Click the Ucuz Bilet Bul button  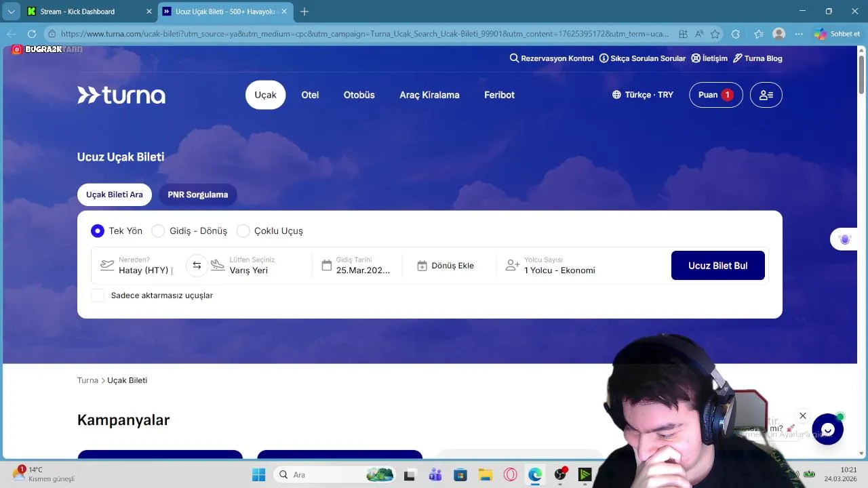pyautogui.click(x=718, y=266)
